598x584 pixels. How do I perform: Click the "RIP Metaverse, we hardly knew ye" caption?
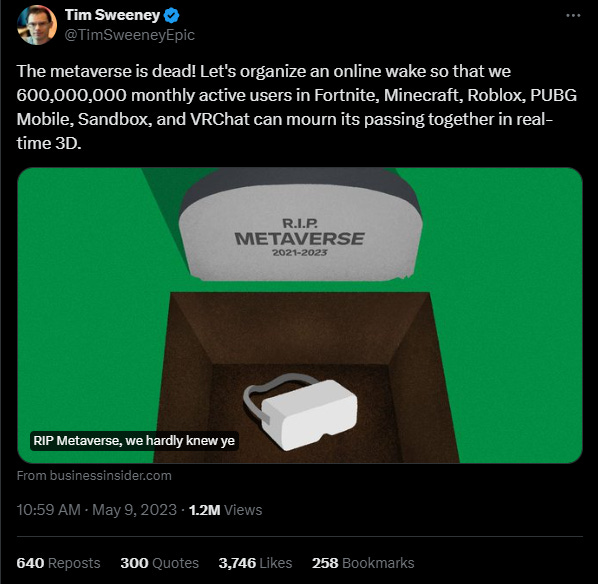coord(134,441)
